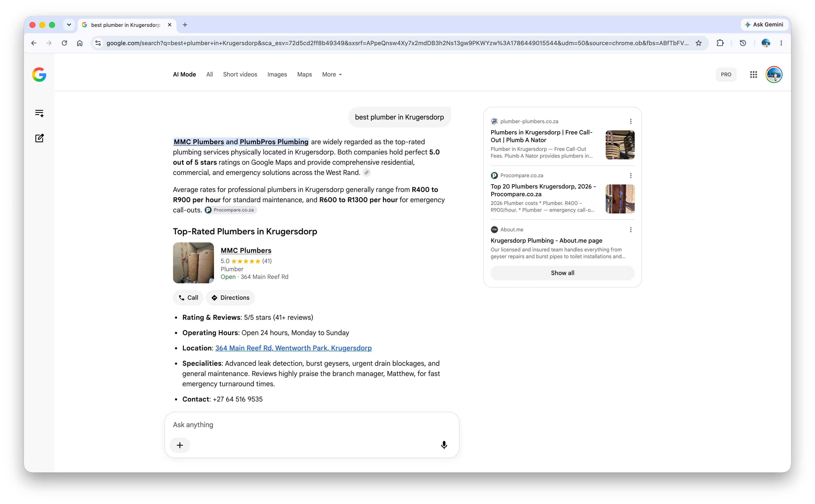Start a new AI Mode search
This screenshot has height=504, width=815.
pyautogui.click(x=39, y=138)
